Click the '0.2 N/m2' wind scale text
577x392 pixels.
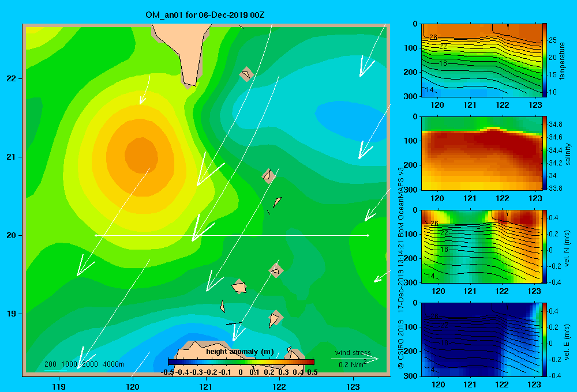point(352,364)
